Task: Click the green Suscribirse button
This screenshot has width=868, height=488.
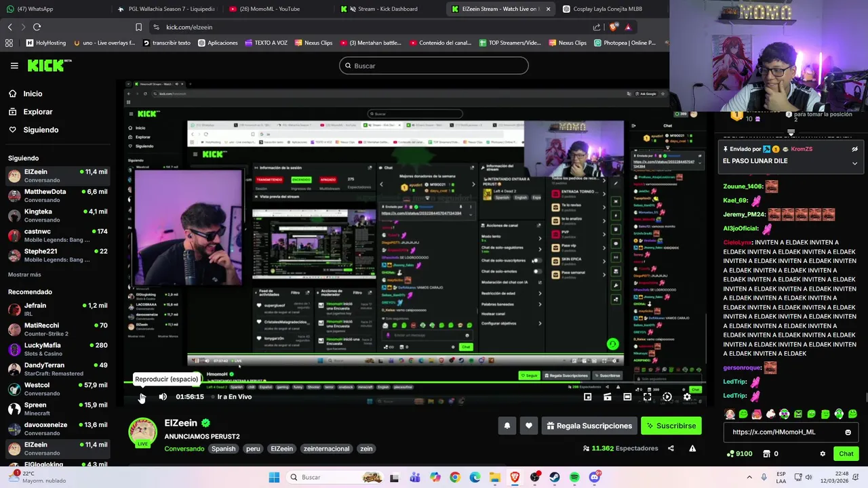Action: [x=671, y=426]
